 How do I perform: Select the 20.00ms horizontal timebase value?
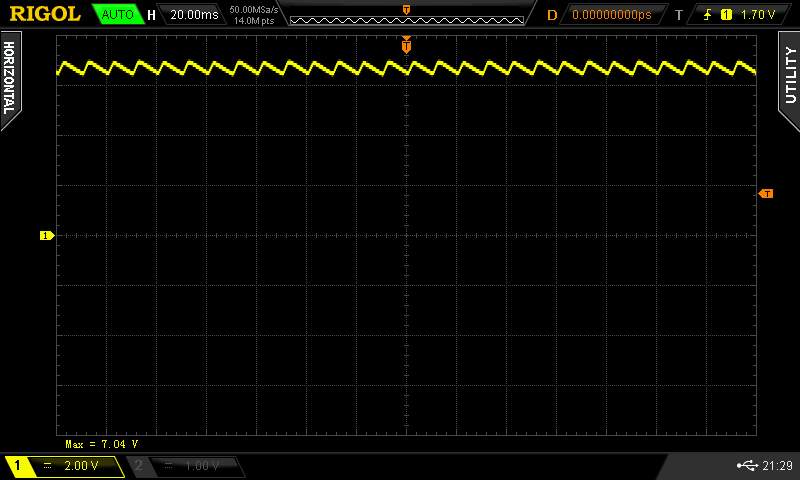[x=194, y=15]
